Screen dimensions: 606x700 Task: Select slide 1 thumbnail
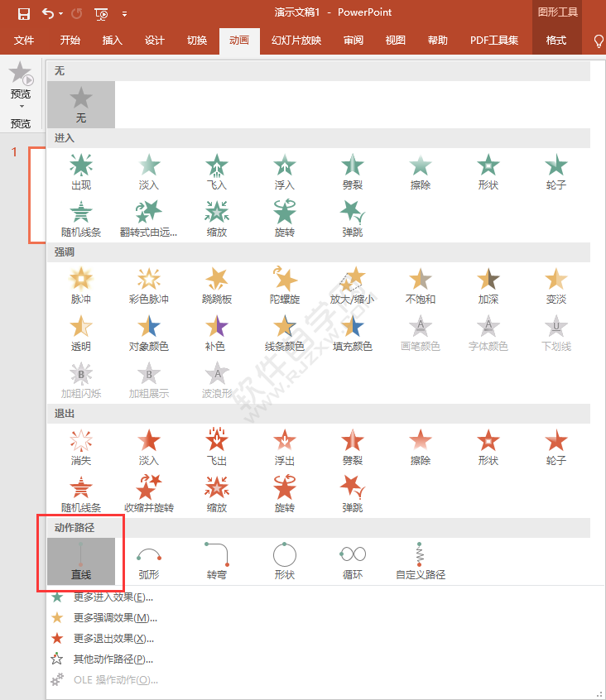tap(37, 195)
